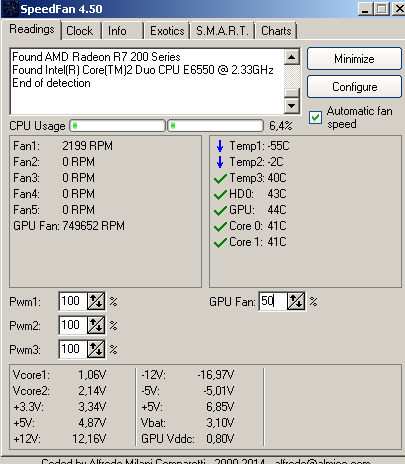Screen dimensions: 405x464
Task: Click the 6,4% CPU usage value
Action: 281,126
